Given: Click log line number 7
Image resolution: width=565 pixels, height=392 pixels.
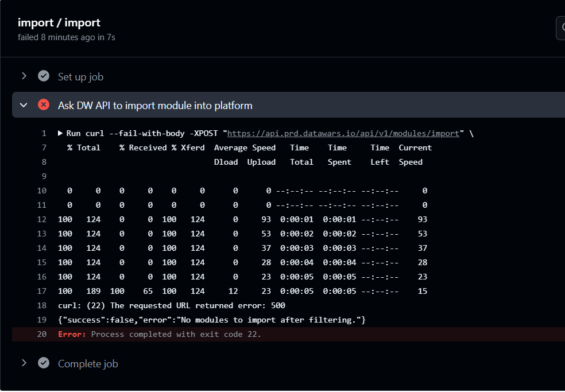Looking at the screenshot, I should coord(44,148).
